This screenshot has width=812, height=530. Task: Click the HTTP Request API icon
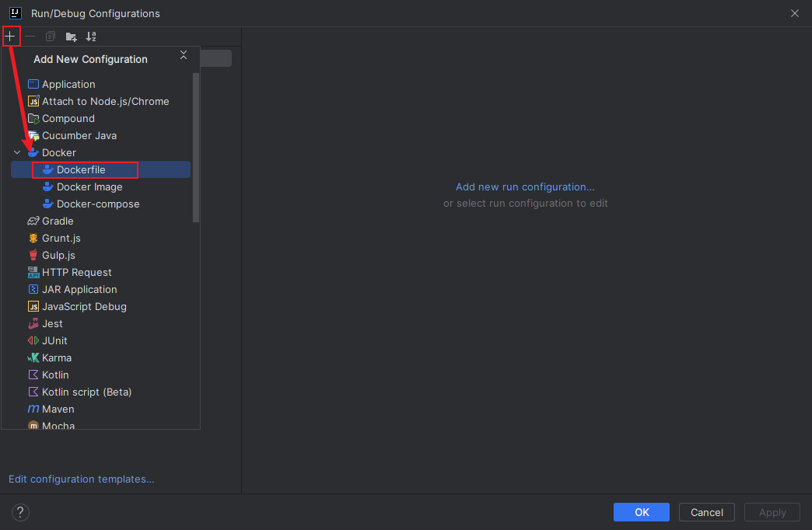click(33, 272)
